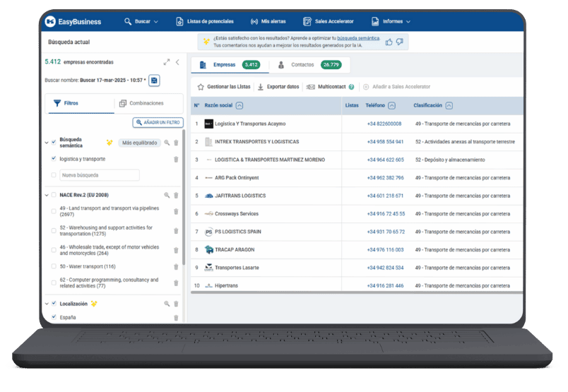Viewport: 568px width, 392px height.
Task: Search within NACE Rev.2 filter
Action: (167, 195)
